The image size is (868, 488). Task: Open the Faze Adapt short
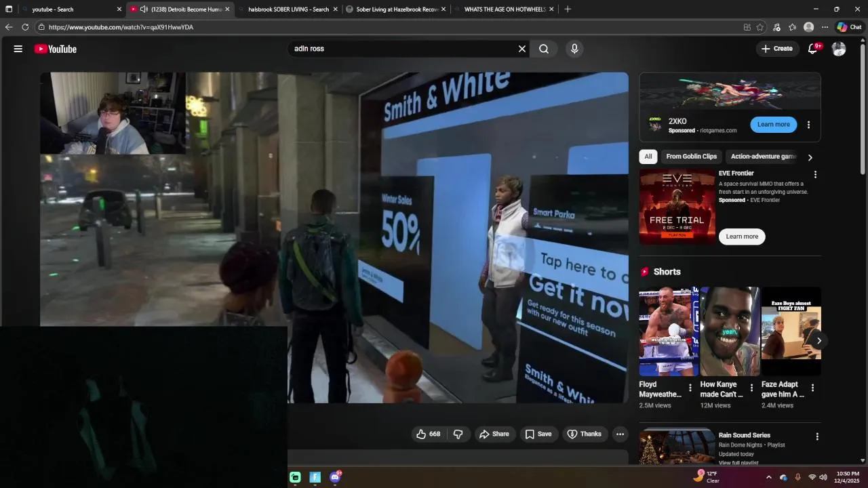[x=791, y=331]
